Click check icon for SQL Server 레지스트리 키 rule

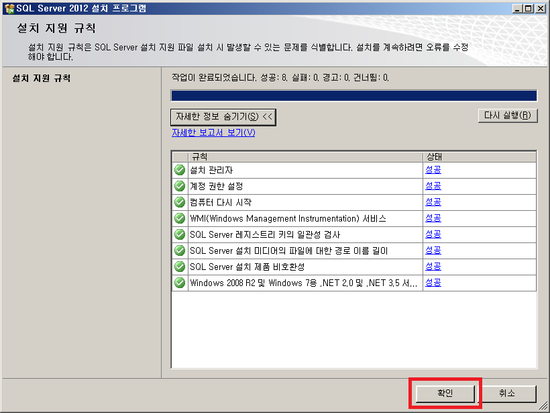pos(180,234)
